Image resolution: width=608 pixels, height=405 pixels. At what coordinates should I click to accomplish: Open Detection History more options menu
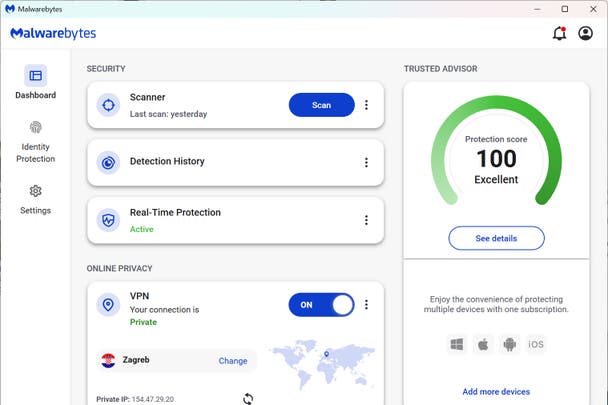point(366,163)
